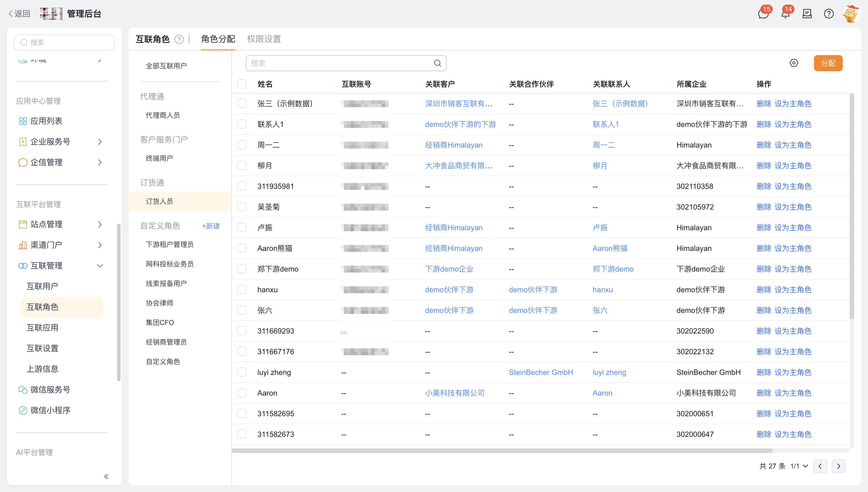Viewport: 868px width, 492px height.
Task: Tick the checkbox for 311582673
Action: [x=242, y=434]
